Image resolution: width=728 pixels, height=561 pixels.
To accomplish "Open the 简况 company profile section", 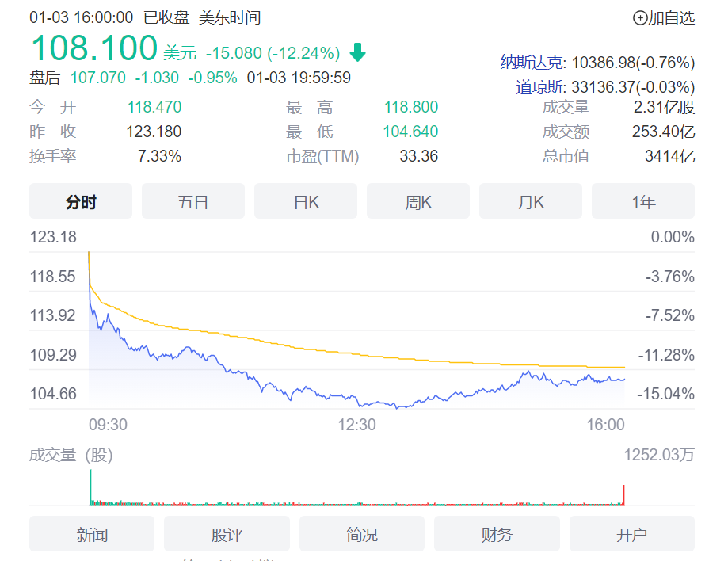I will 360,534.
